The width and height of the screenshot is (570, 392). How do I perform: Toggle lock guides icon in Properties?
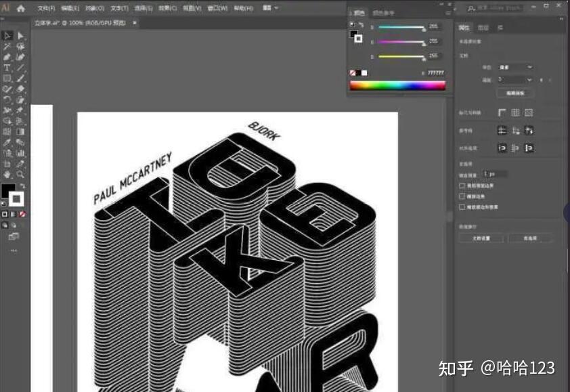515,131
